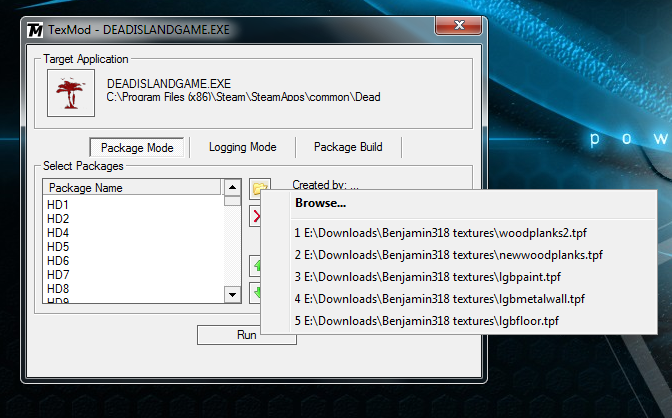
Task: Select recent file woodplanks2.tpf
Action: (459, 233)
